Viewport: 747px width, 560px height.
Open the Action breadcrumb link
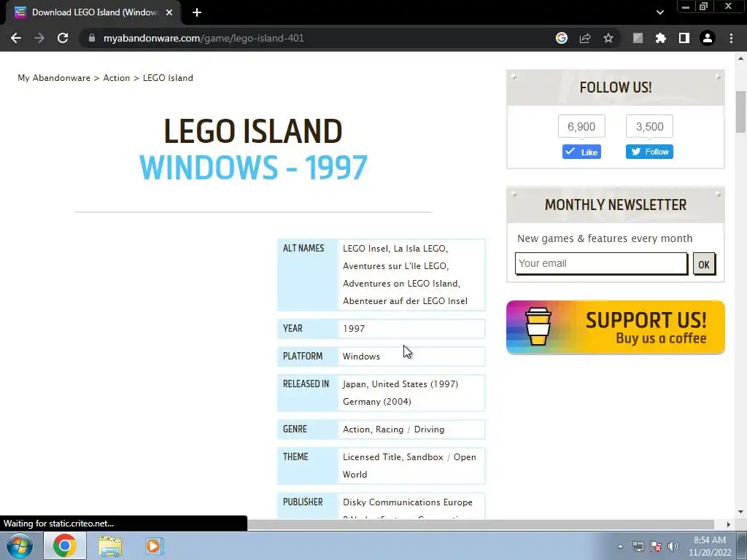(116, 77)
